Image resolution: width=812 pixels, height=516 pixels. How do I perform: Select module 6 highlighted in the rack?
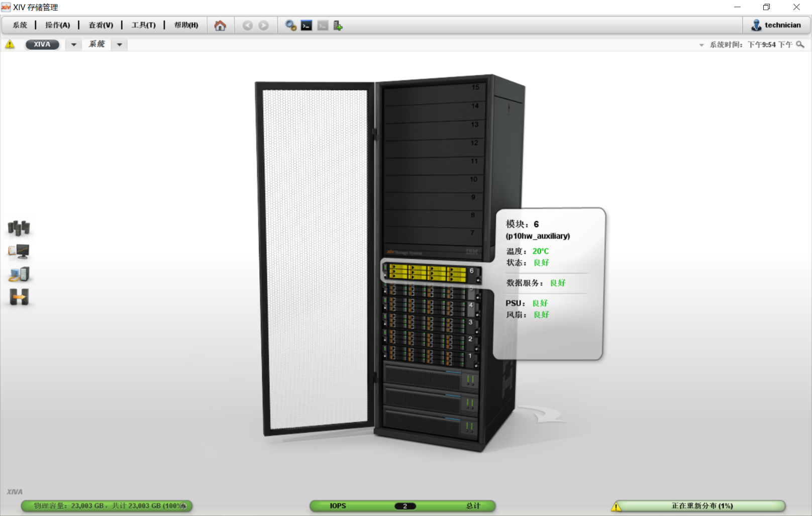(x=430, y=273)
